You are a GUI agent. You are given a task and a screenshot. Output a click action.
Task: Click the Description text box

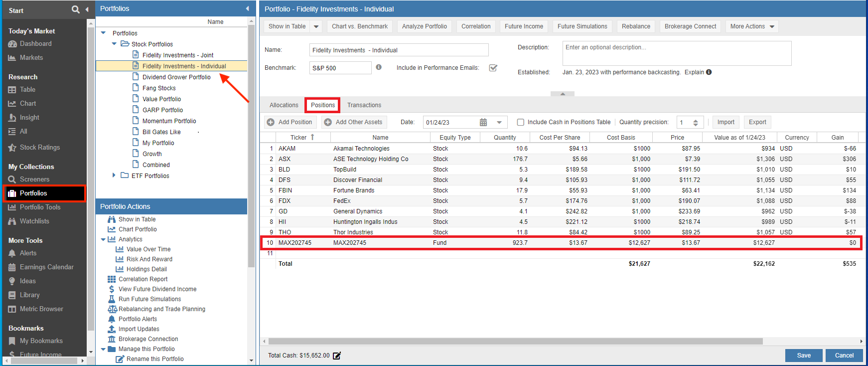(677, 53)
